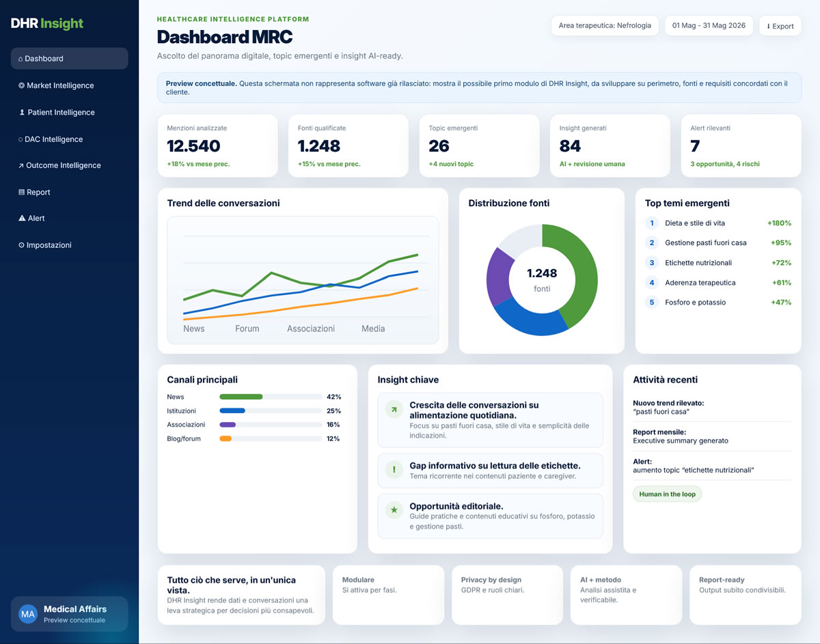
Task: Click the Fonti qualificate 1.248 card
Action: click(x=348, y=146)
